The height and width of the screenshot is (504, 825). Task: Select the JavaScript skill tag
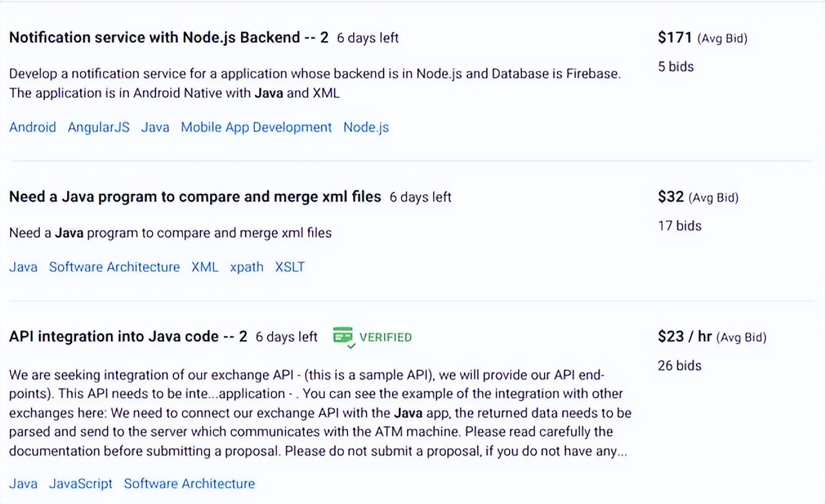pos(81,483)
